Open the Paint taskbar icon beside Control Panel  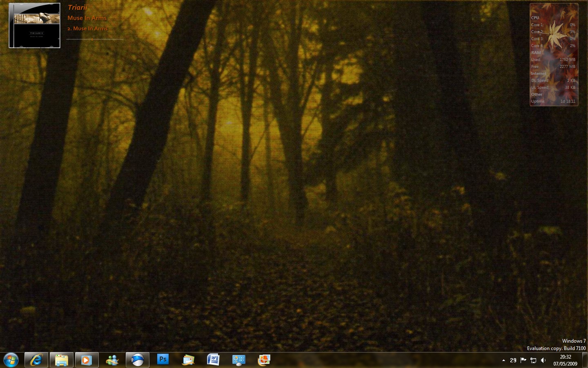tap(264, 360)
